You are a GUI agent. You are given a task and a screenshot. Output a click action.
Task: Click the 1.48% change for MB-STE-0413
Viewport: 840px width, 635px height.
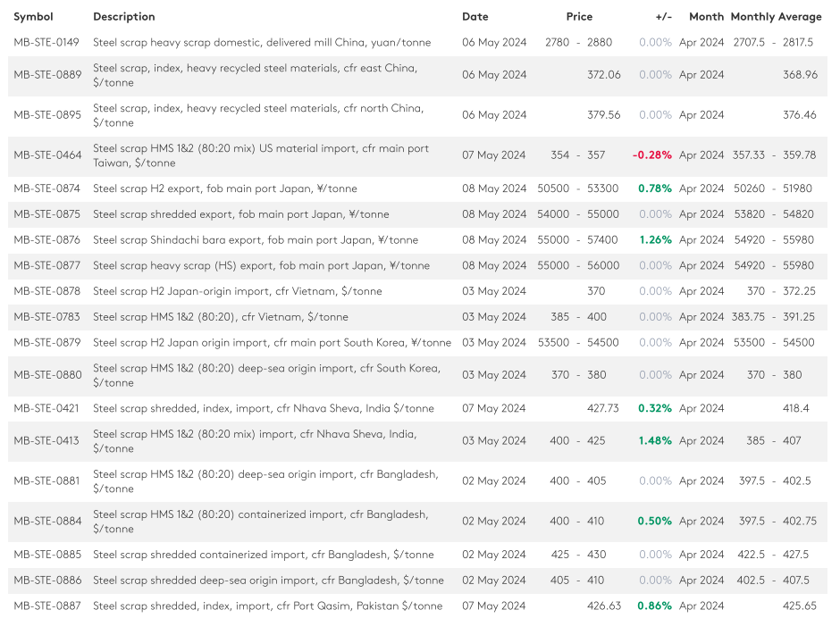pyautogui.click(x=654, y=441)
